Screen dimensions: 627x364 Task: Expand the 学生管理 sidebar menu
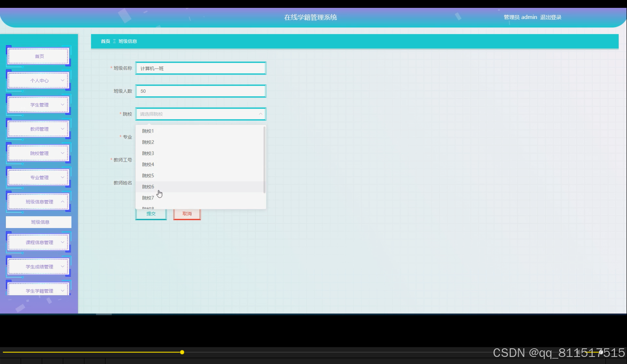point(39,105)
